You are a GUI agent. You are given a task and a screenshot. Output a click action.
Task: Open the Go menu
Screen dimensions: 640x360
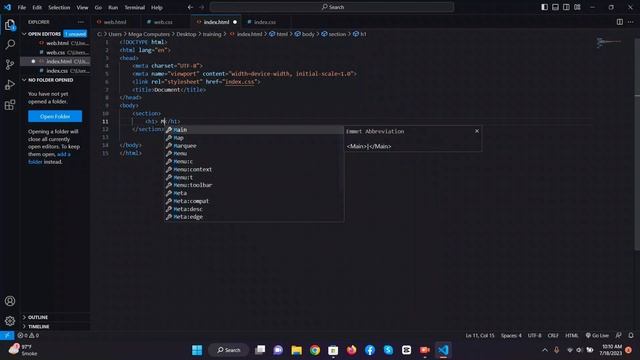98,7
